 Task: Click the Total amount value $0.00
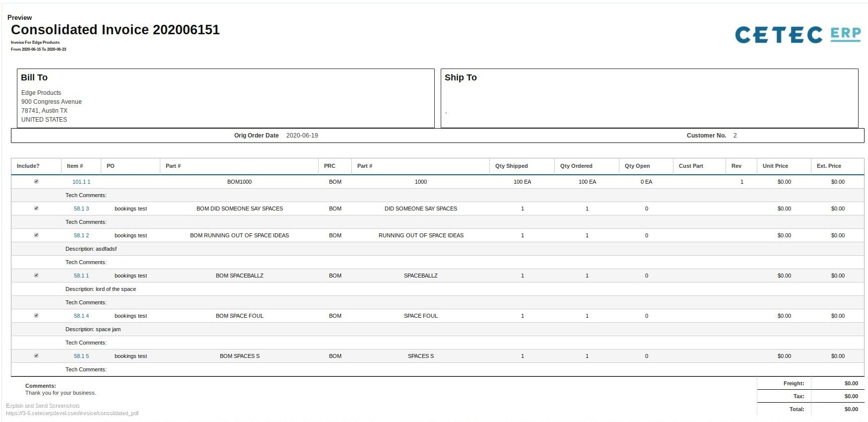pyautogui.click(x=851, y=410)
